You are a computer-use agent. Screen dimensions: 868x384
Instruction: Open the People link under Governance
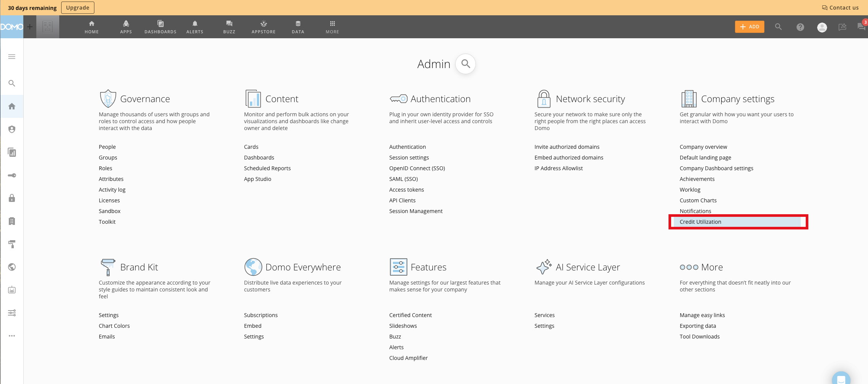(107, 147)
